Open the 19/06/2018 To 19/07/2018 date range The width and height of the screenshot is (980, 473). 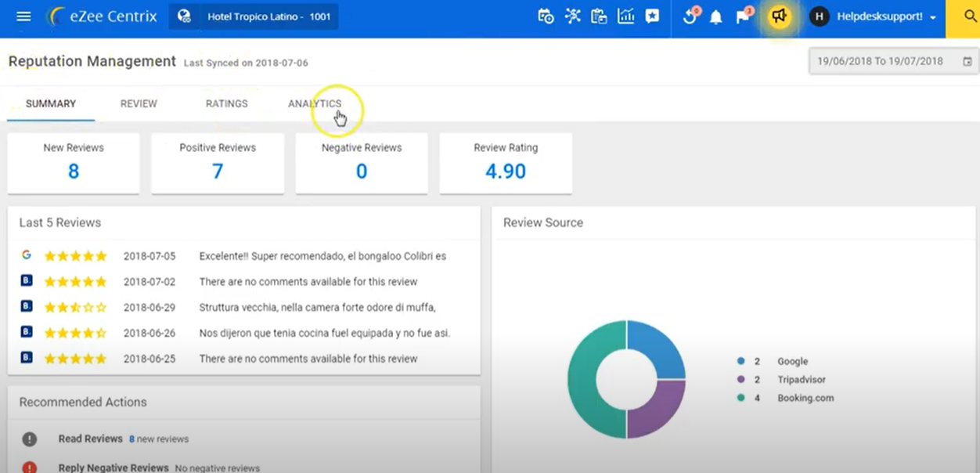(x=893, y=61)
